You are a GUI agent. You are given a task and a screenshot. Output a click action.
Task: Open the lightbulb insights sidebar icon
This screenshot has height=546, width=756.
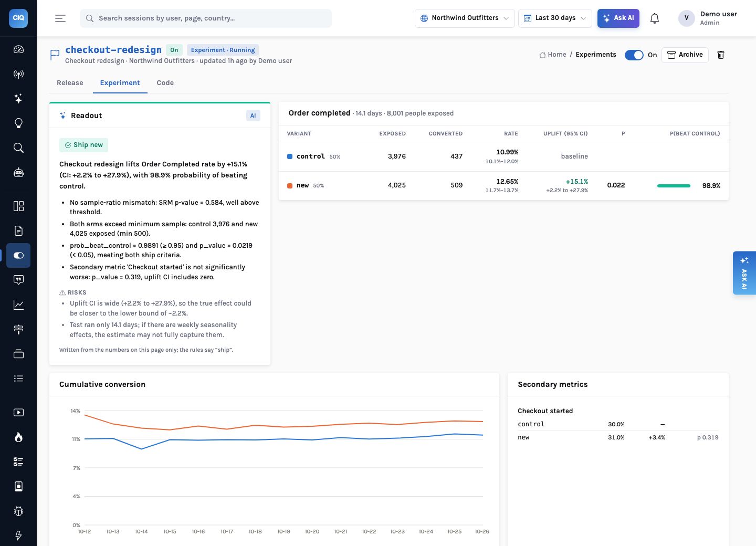click(x=18, y=123)
